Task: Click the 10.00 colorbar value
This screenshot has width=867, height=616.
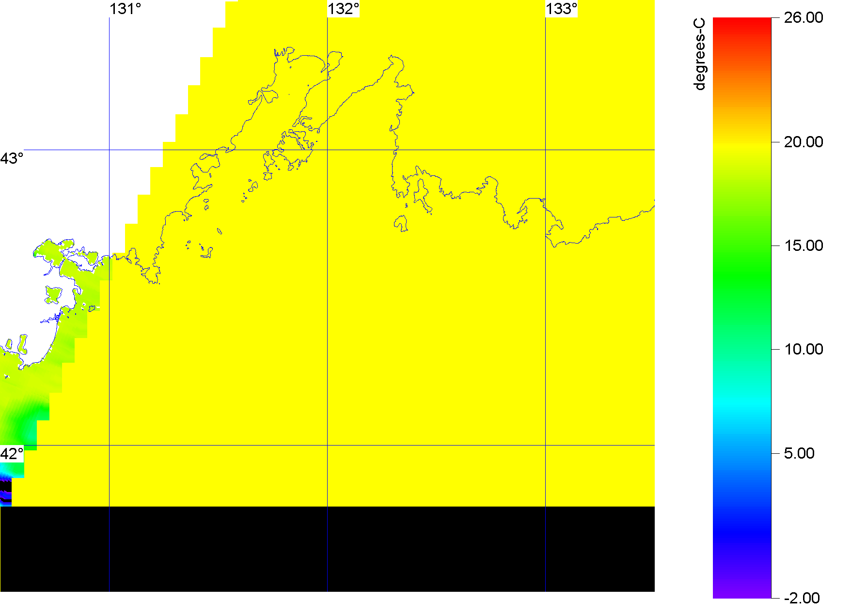Action: [x=804, y=349]
